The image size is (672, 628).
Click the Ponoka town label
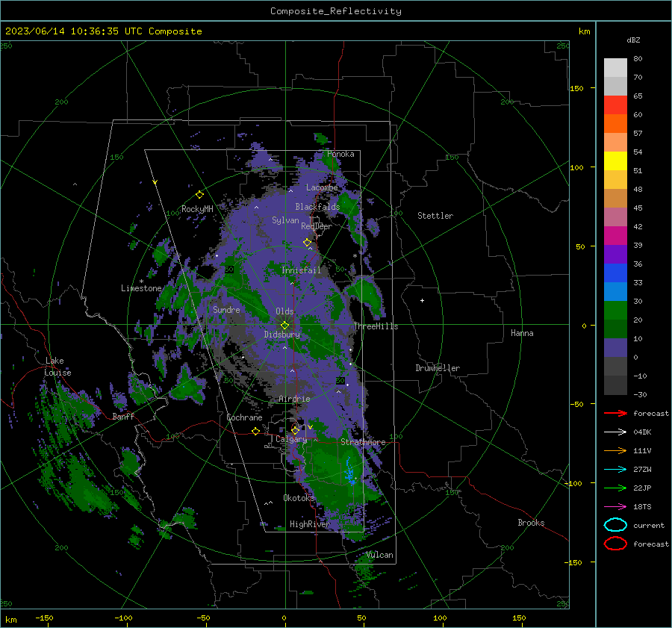coord(340,154)
